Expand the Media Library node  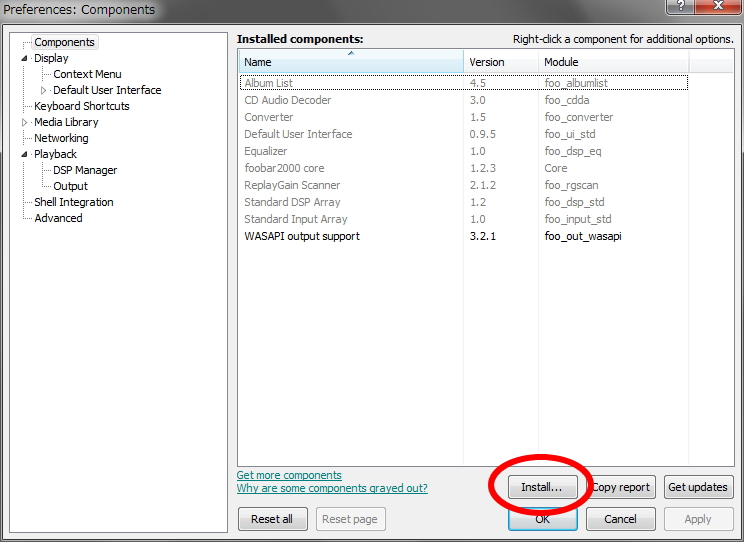[x=24, y=122]
